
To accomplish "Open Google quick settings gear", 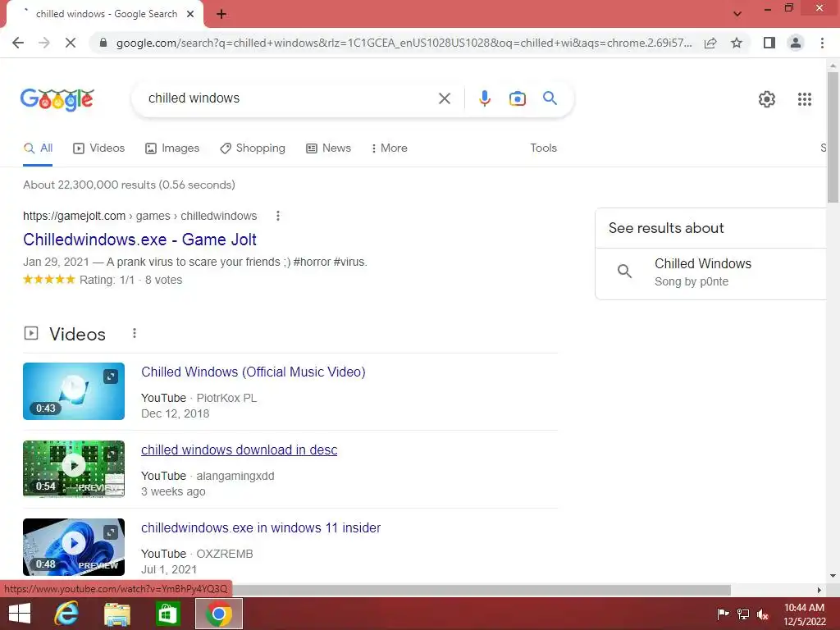I will [x=767, y=99].
